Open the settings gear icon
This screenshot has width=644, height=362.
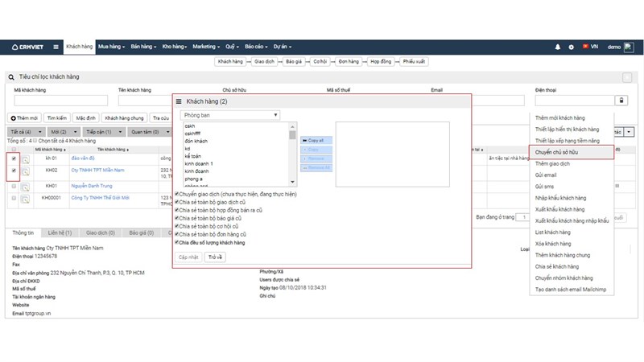pyautogui.click(x=571, y=47)
